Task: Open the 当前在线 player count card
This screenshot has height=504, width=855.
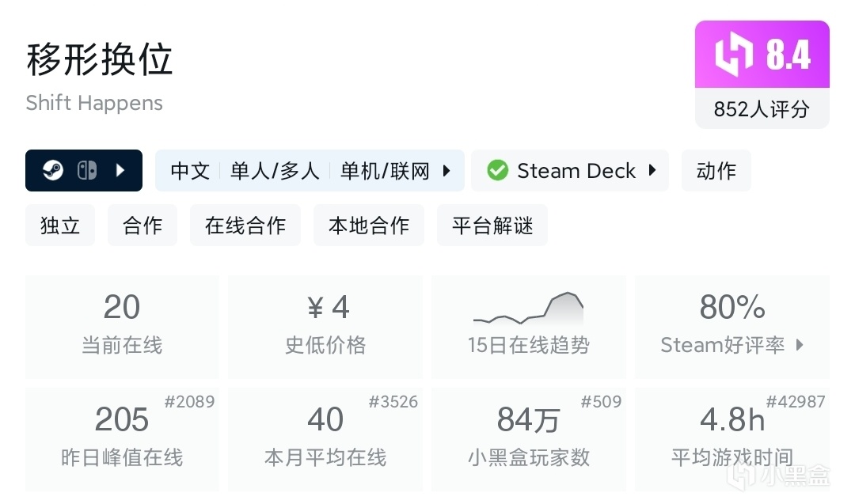Action: pyautogui.click(x=122, y=326)
